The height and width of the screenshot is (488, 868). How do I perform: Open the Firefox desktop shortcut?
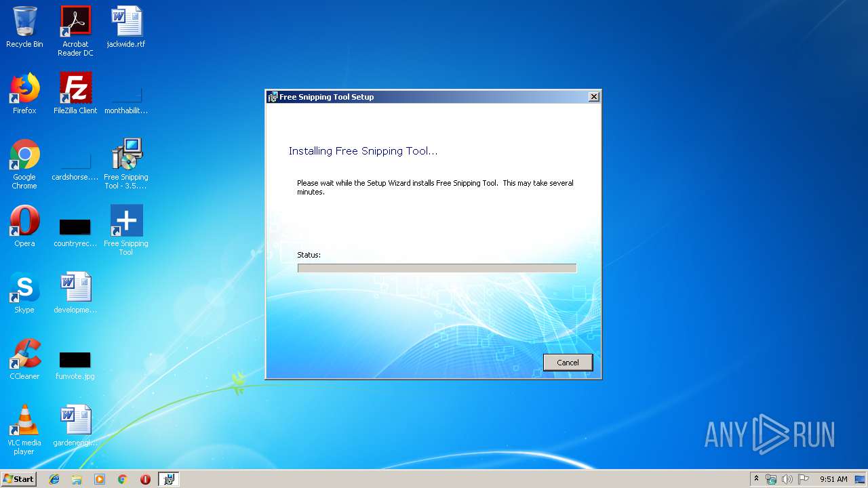(x=24, y=94)
